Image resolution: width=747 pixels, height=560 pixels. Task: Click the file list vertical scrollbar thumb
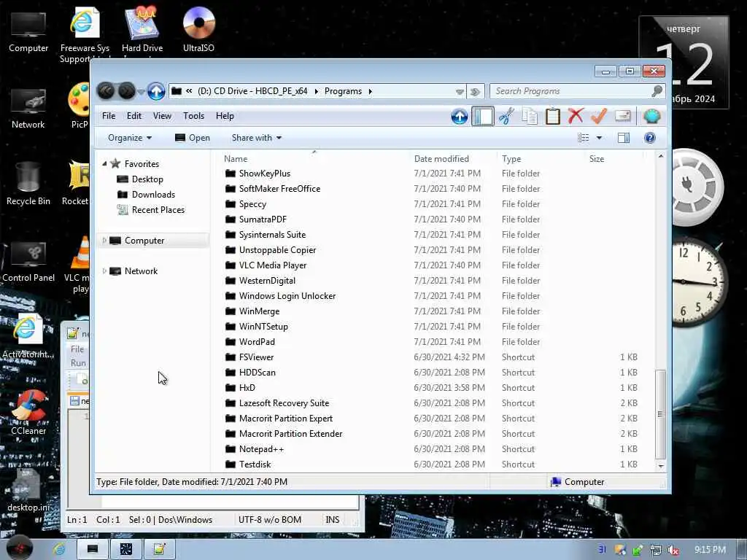[x=660, y=414]
